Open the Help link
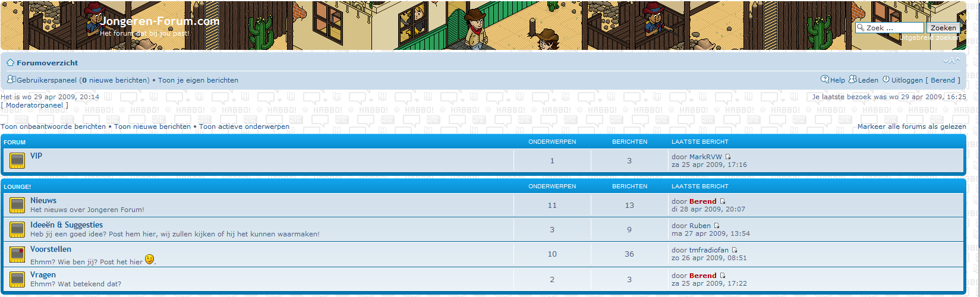Viewport: 980px width, 297px height. [837, 80]
